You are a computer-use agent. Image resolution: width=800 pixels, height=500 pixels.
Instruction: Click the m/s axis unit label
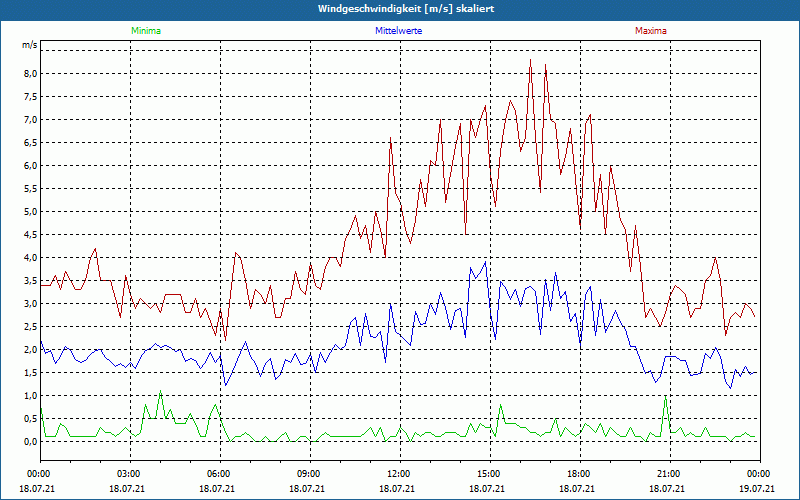(30, 45)
